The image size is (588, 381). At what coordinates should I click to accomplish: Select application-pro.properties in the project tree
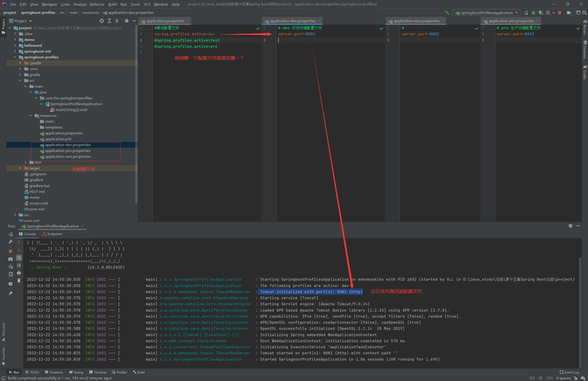pyautogui.click(x=68, y=150)
